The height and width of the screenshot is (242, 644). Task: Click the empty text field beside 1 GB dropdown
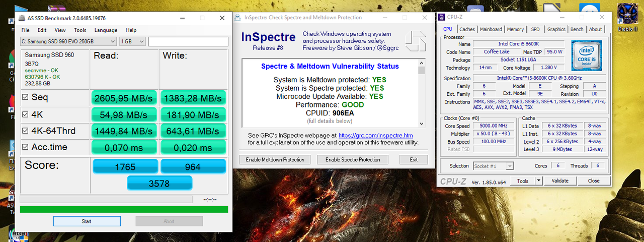pos(188,41)
